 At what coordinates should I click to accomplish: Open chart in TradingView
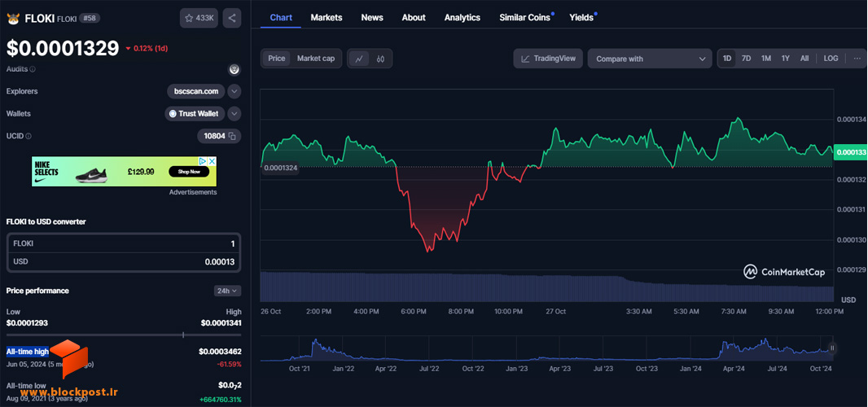548,59
